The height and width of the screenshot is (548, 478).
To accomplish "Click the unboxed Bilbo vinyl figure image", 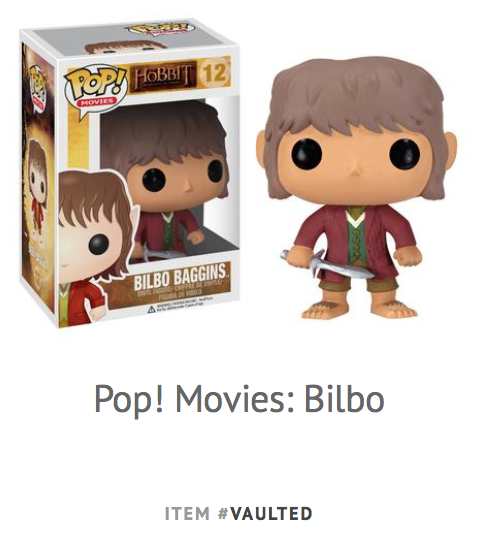I will [356, 188].
